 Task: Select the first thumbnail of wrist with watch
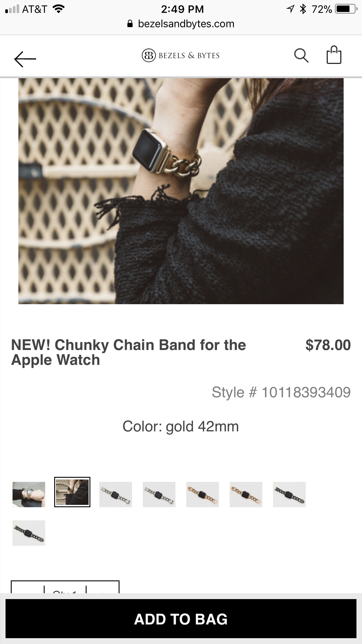29,494
